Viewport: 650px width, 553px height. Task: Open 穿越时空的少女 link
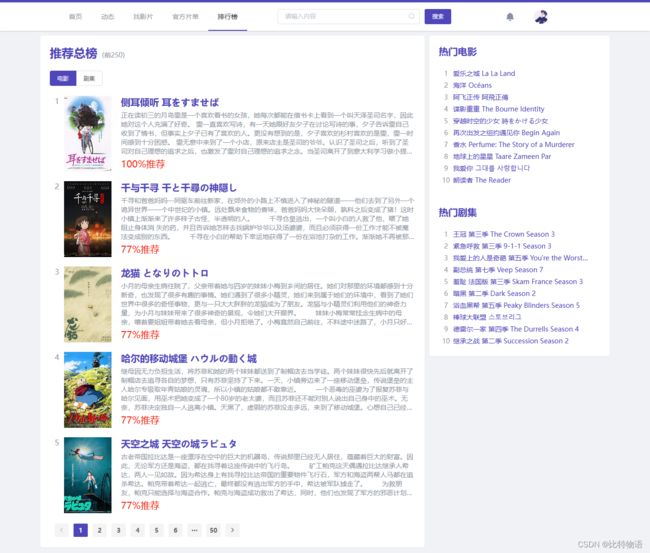[x=500, y=121]
